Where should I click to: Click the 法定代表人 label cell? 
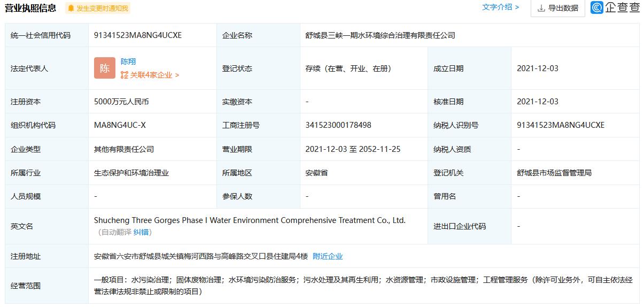(x=46, y=68)
